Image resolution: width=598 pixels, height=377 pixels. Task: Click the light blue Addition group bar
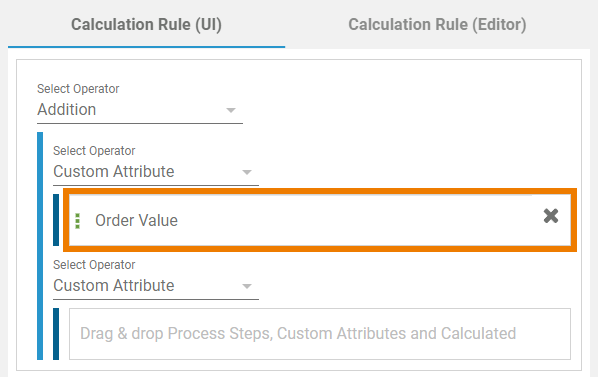40,246
